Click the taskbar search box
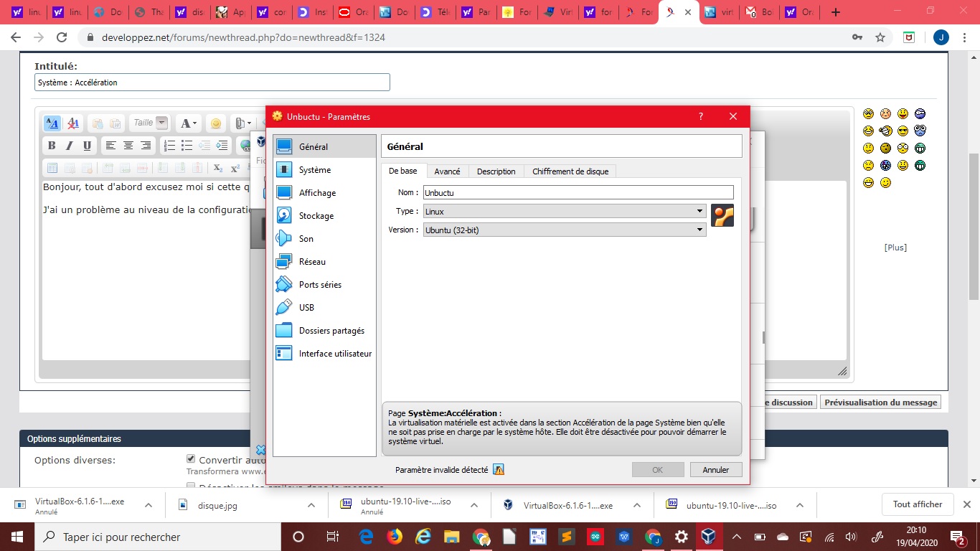Image resolution: width=980 pixels, height=551 pixels. pyautogui.click(x=158, y=537)
